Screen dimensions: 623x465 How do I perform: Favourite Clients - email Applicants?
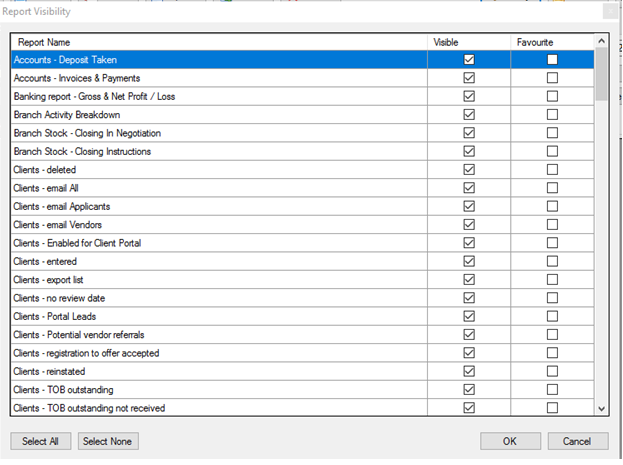[552, 206]
